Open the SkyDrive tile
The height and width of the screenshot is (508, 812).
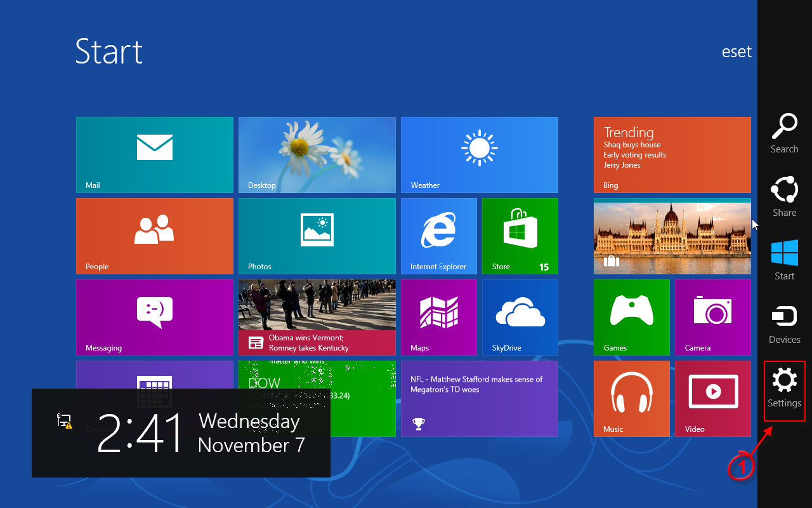pyautogui.click(x=520, y=317)
